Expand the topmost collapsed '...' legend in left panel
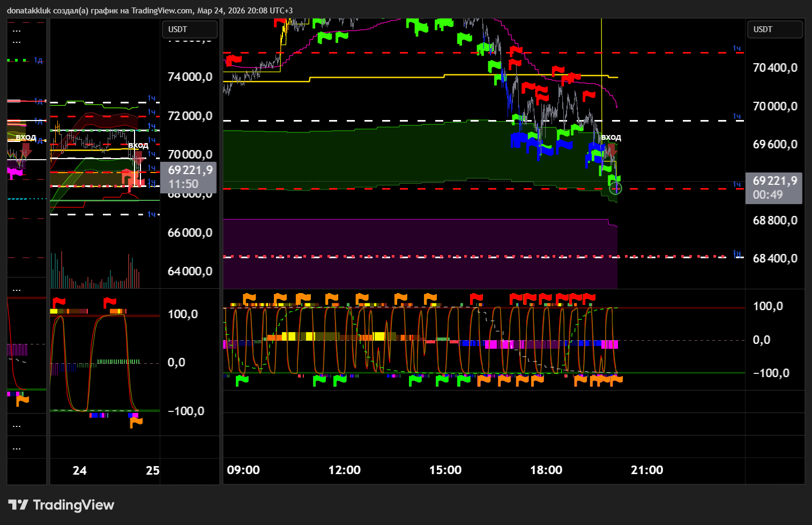The height and width of the screenshot is (525, 812). (x=17, y=30)
